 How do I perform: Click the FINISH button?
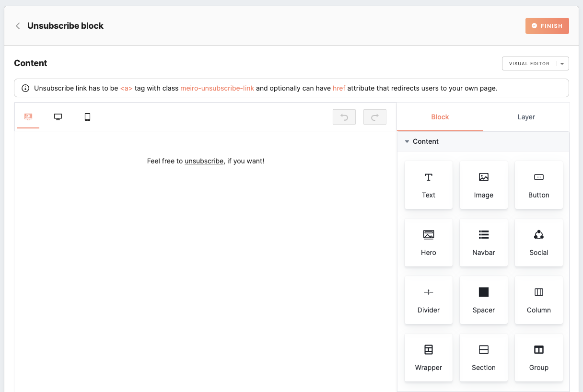pos(547,26)
